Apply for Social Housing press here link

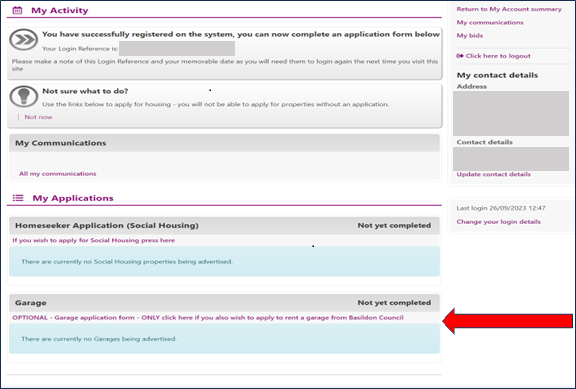click(94, 240)
